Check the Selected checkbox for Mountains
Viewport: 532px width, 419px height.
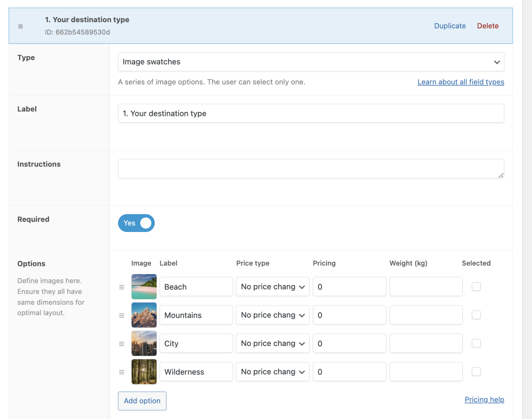(x=476, y=315)
